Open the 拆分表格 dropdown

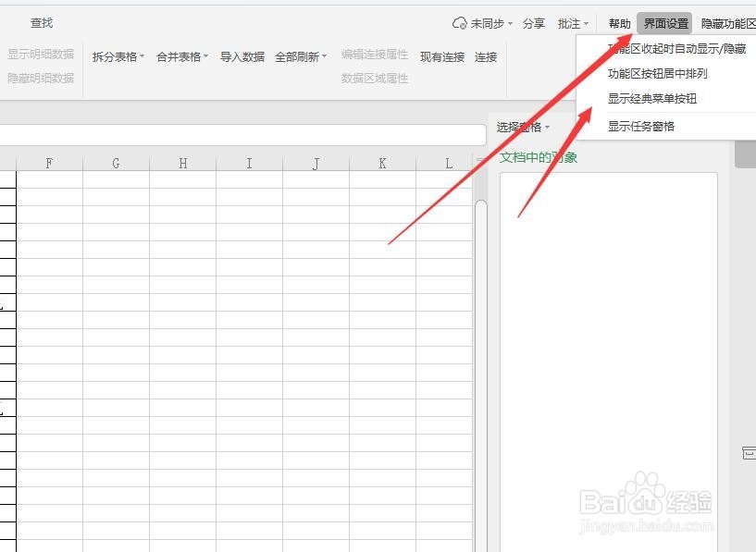coord(118,56)
